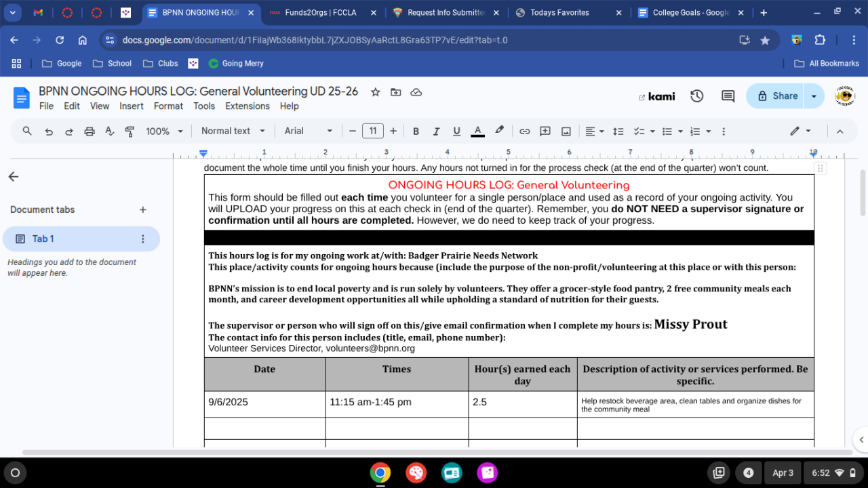
Task: Open the File menu
Action: click(46, 106)
